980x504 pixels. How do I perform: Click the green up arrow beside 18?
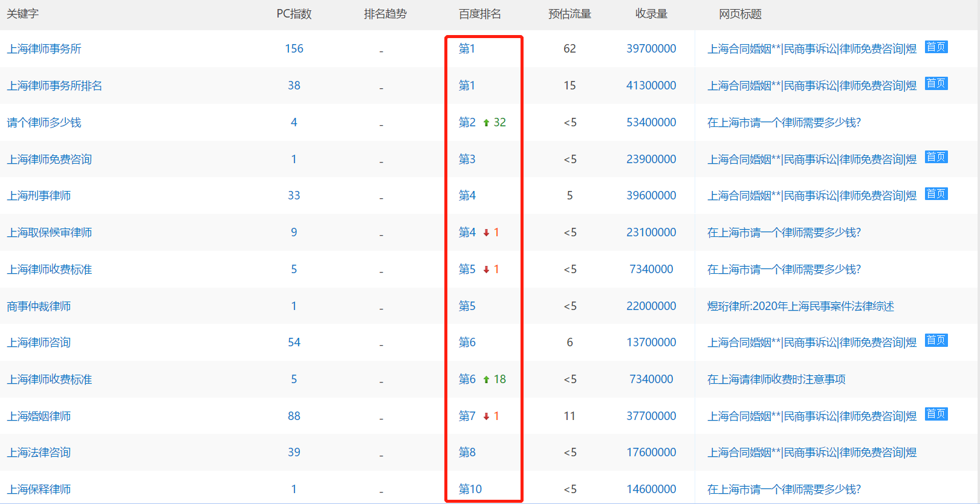coord(486,380)
